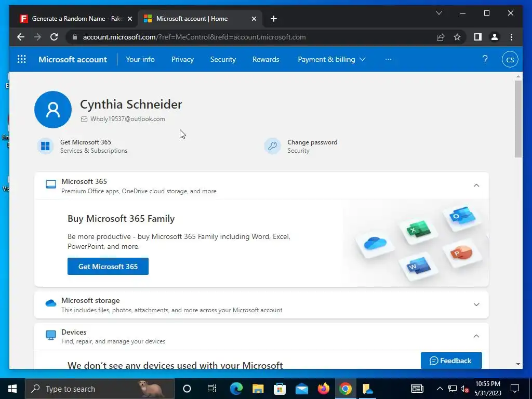Image resolution: width=532 pixels, height=399 pixels.
Task: Click the Type to search taskbar box
Action: tap(100, 389)
